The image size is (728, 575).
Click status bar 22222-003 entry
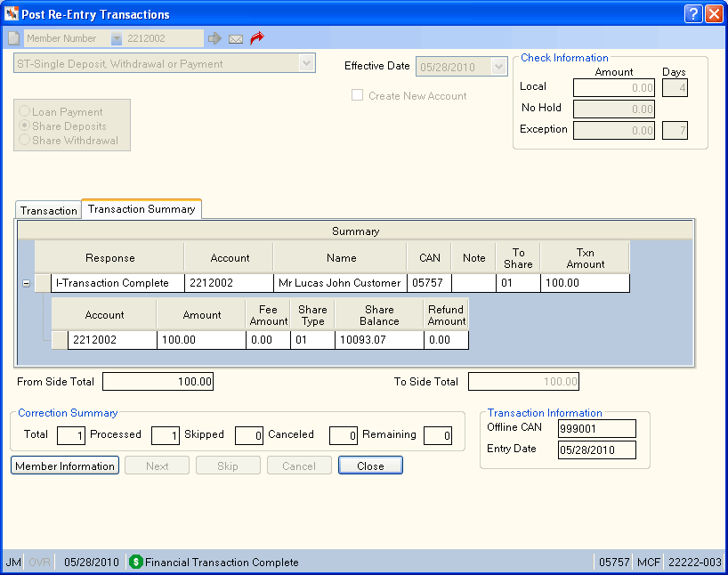coord(694,562)
